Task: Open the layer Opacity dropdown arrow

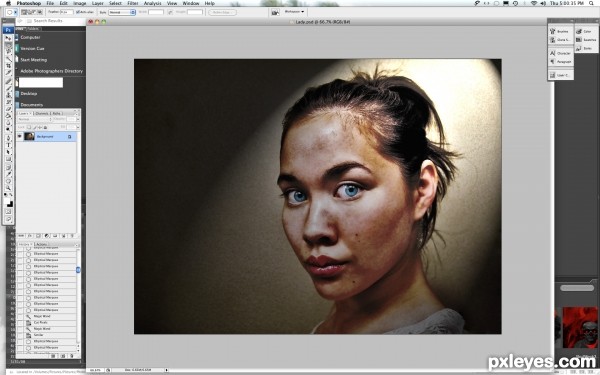Action: 78,119
